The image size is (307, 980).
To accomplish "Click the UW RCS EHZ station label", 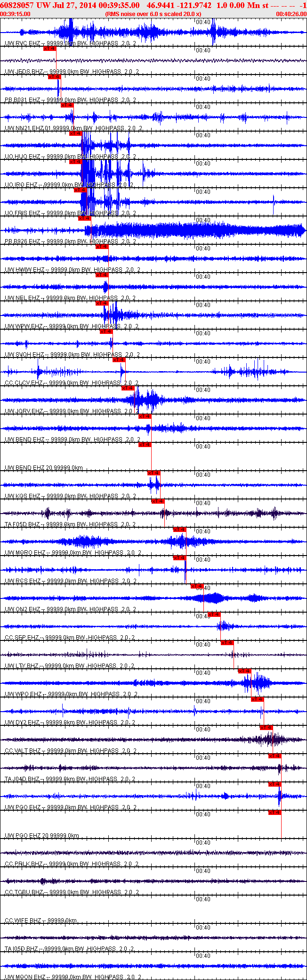I will coord(71,581).
